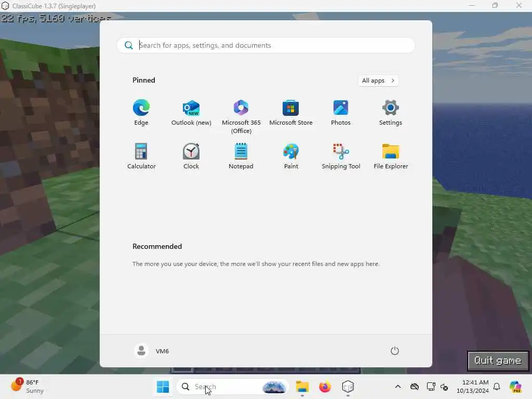The image size is (532, 399).
Task: Click the taskbar Search box
Action: point(232,387)
